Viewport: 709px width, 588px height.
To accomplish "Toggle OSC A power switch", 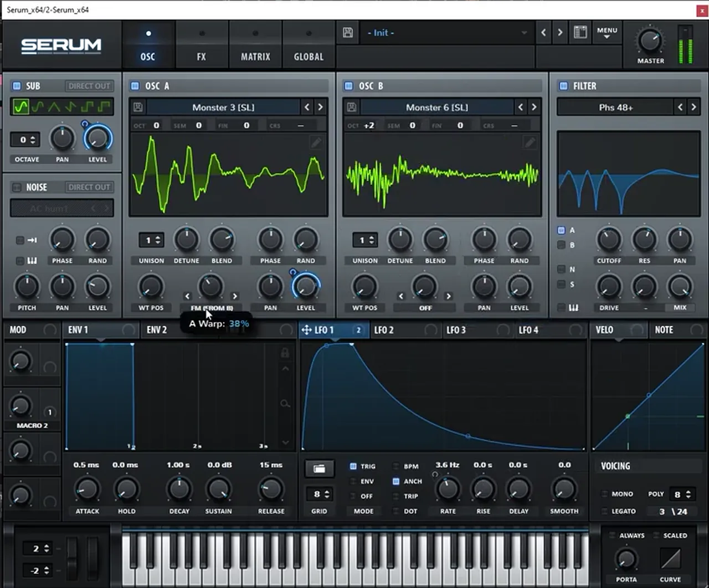I will [x=135, y=86].
